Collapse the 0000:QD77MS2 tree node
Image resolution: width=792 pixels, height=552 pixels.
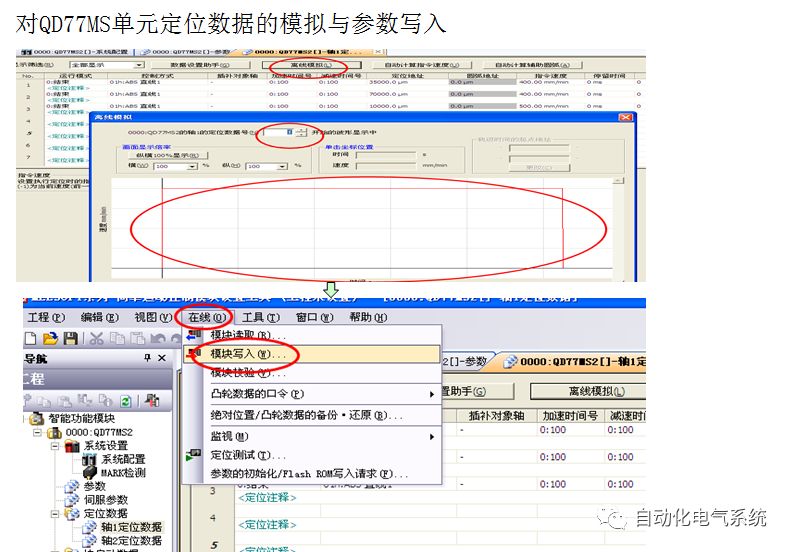(39, 433)
